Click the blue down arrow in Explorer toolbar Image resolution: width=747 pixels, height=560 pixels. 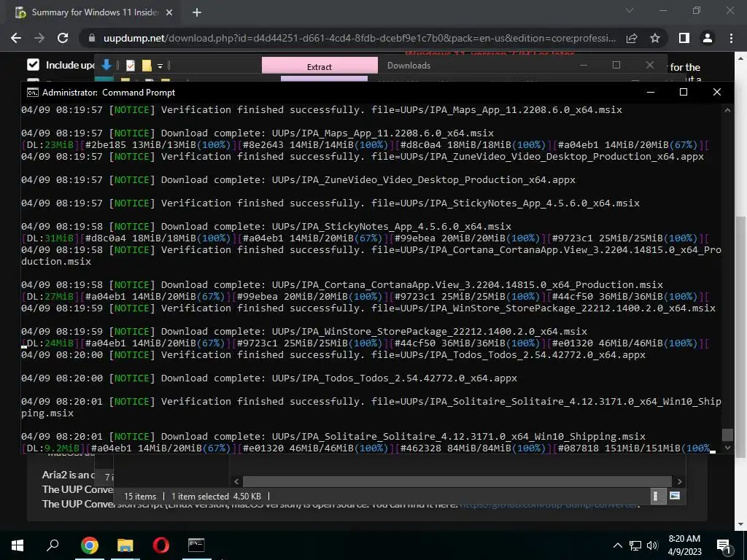(107, 65)
